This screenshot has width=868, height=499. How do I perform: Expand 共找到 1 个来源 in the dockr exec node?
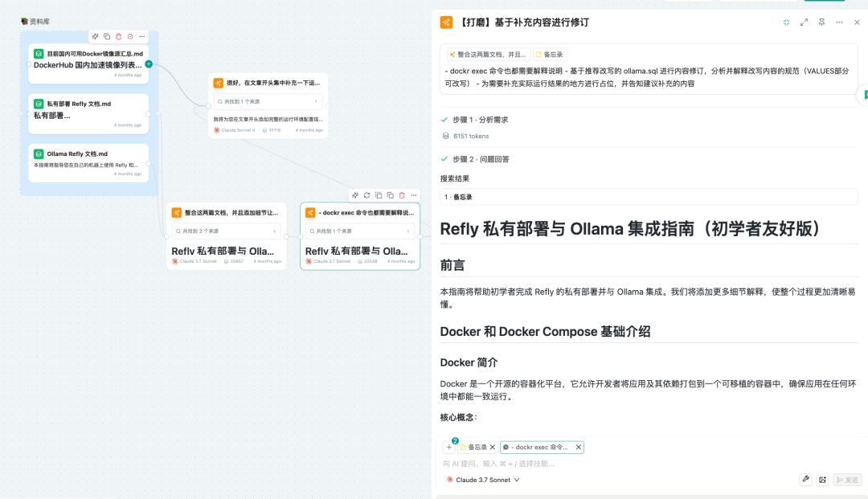(360, 231)
